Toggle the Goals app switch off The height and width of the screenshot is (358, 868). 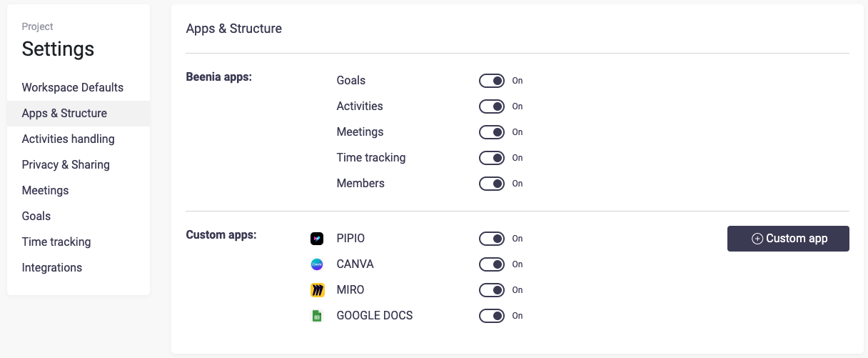tap(492, 81)
